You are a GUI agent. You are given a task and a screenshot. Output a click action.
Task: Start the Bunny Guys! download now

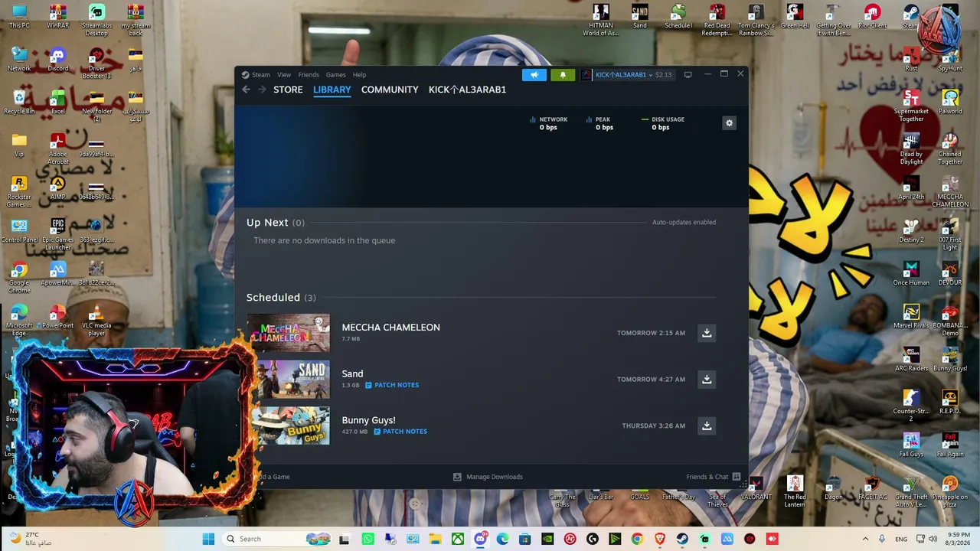(707, 425)
